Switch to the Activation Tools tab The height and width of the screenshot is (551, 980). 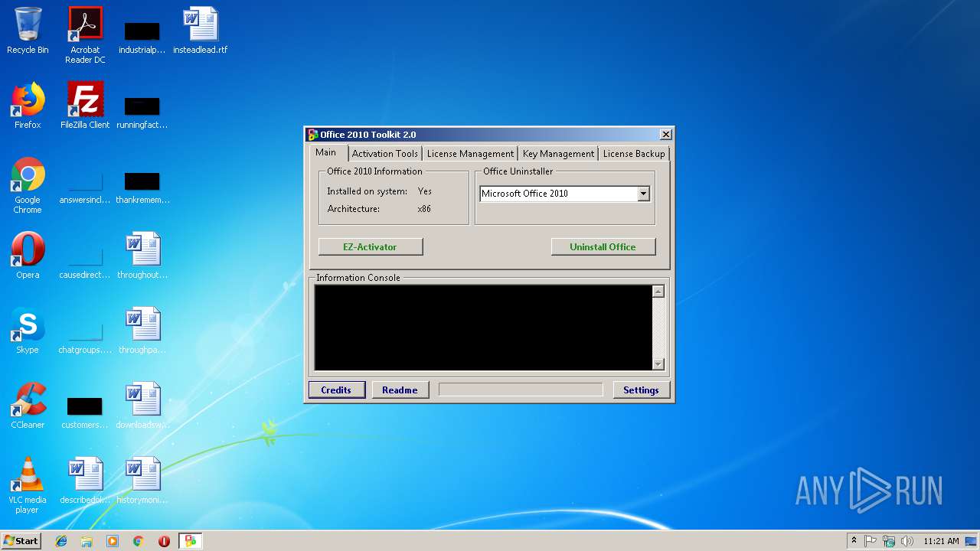click(385, 154)
